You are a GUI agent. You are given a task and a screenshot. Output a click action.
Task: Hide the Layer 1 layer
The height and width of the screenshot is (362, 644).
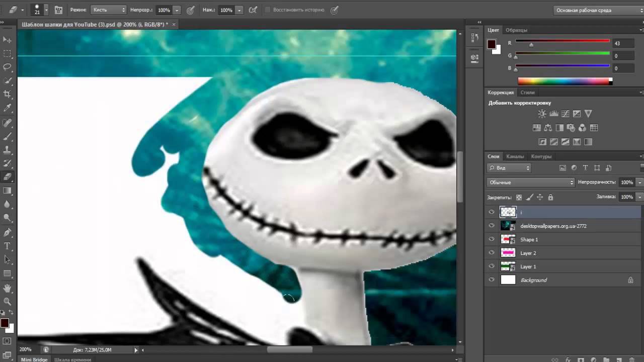[492, 266]
